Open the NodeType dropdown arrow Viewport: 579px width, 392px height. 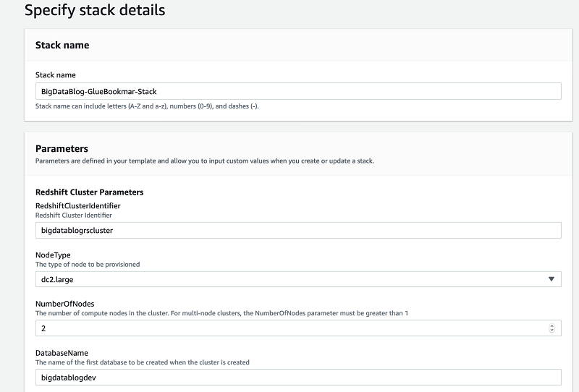point(551,279)
